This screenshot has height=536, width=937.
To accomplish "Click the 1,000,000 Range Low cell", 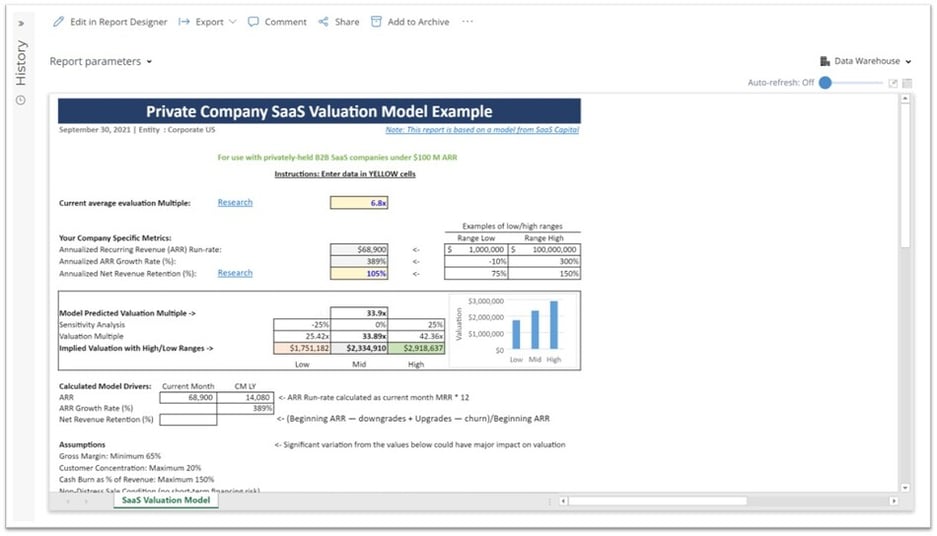I will (x=476, y=250).
